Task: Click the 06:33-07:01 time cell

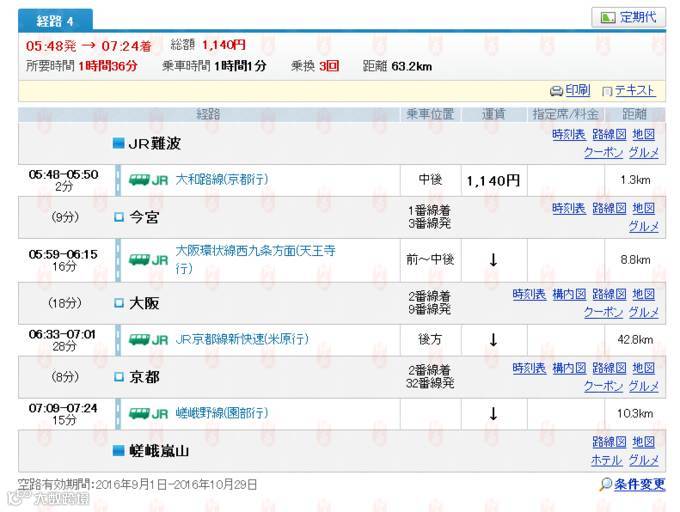Action: [x=64, y=340]
